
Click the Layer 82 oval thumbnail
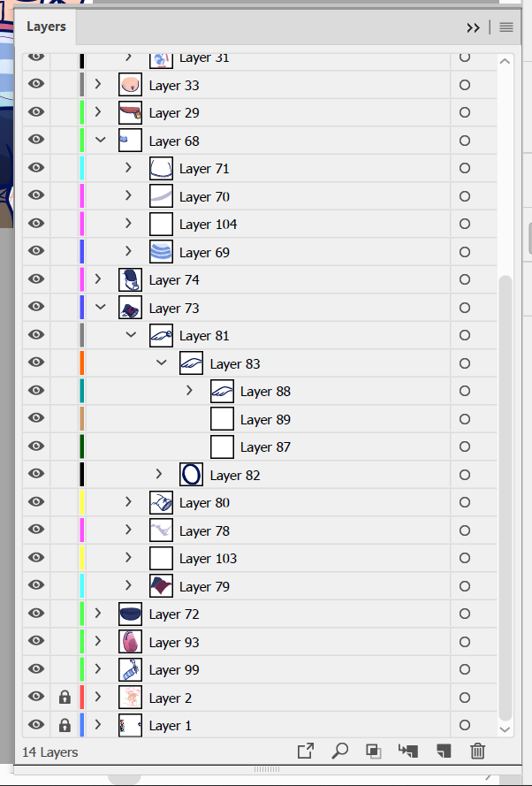click(x=192, y=475)
